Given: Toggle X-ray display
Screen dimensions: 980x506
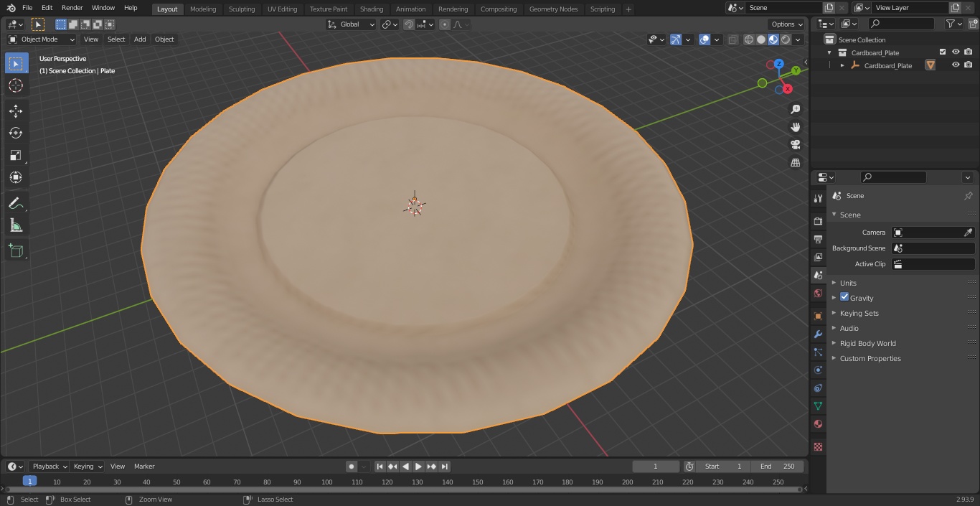Looking at the screenshot, I should tap(732, 39).
